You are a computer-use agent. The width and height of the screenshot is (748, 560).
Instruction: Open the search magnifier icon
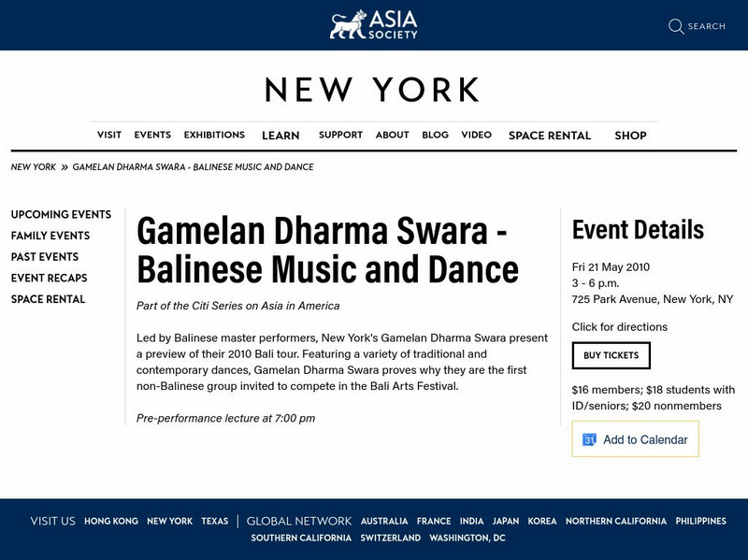coord(676,26)
